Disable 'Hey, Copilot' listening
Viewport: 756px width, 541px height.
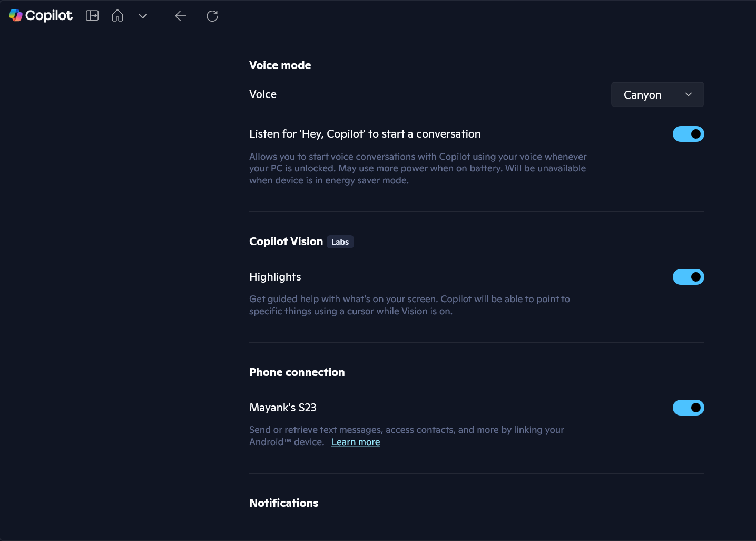click(689, 134)
